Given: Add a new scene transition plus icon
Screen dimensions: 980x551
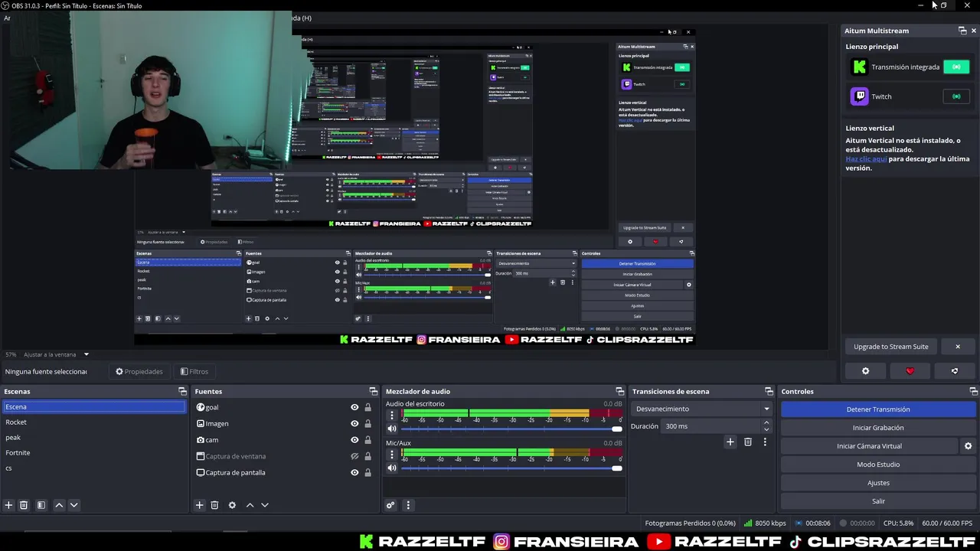Looking at the screenshot, I should 730,442.
